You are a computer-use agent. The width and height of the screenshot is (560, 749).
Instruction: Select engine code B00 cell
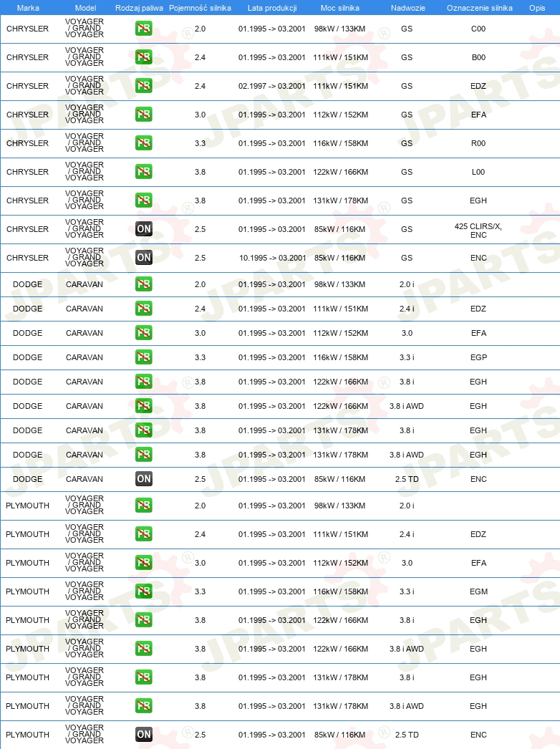pyautogui.click(x=478, y=57)
